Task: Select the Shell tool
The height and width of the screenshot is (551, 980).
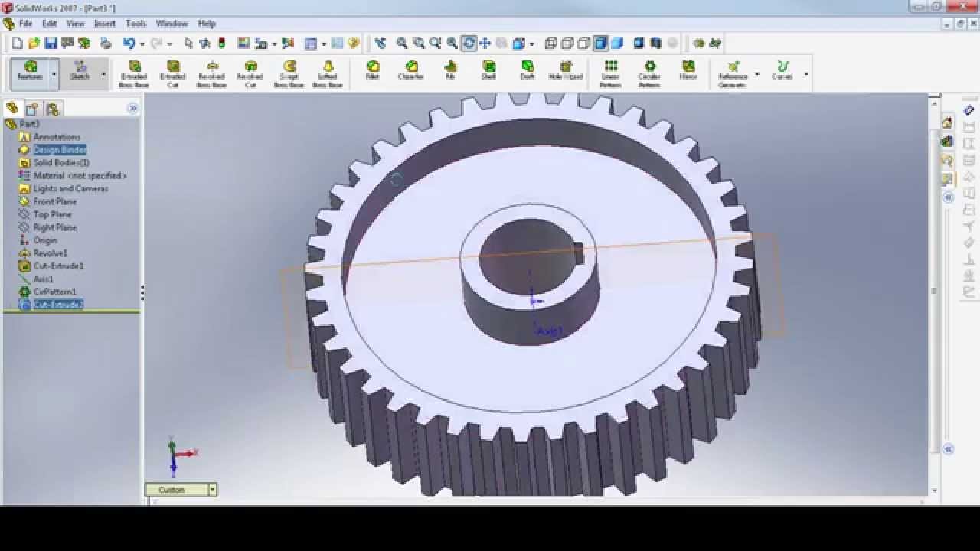Action: pos(488,73)
